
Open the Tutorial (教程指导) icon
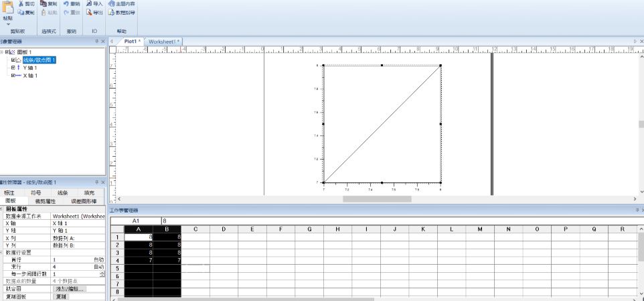(x=111, y=12)
